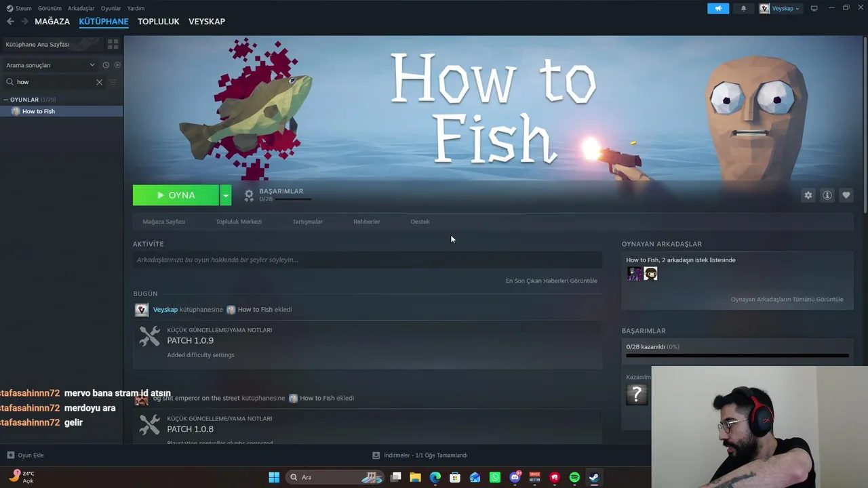Screen dimensions: 868x488
Task: Open Outlook from the taskbar
Action: [x=475, y=477]
